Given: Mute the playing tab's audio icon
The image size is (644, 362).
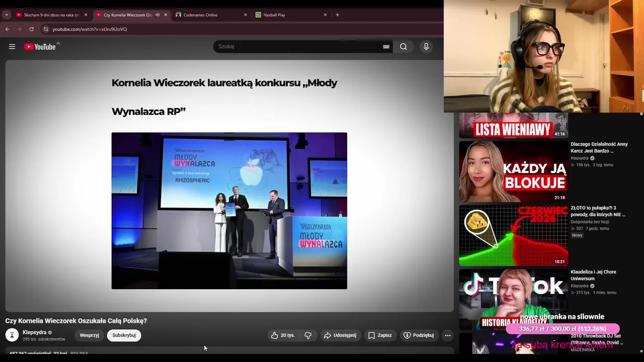Looking at the screenshot, I should (157, 15).
